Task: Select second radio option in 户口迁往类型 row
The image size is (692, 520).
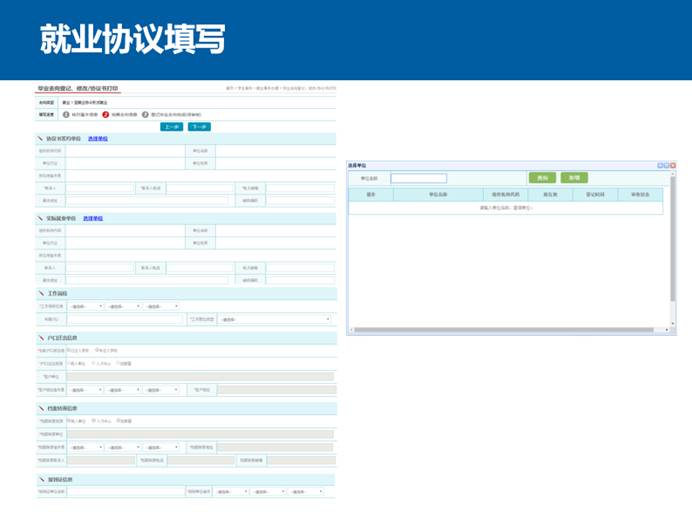Action: point(94,363)
